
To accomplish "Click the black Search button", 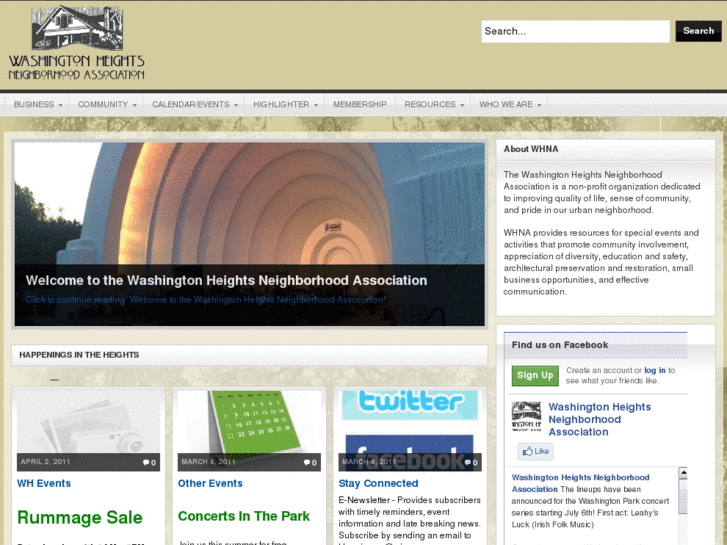I will 698,31.
